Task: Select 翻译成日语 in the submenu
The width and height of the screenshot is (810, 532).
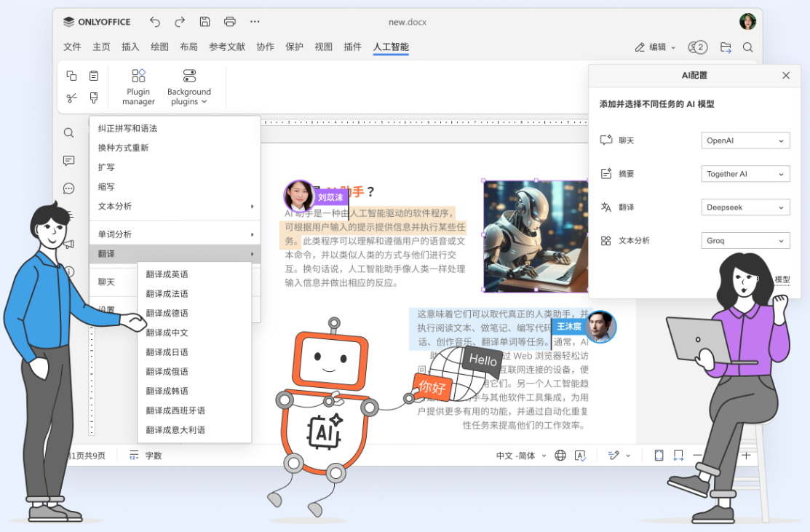Action: (194, 352)
